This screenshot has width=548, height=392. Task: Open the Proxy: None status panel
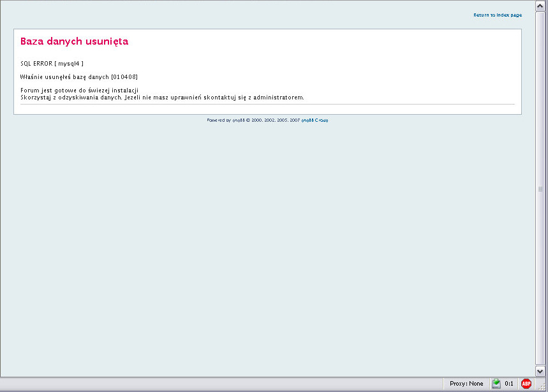(x=466, y=384)
